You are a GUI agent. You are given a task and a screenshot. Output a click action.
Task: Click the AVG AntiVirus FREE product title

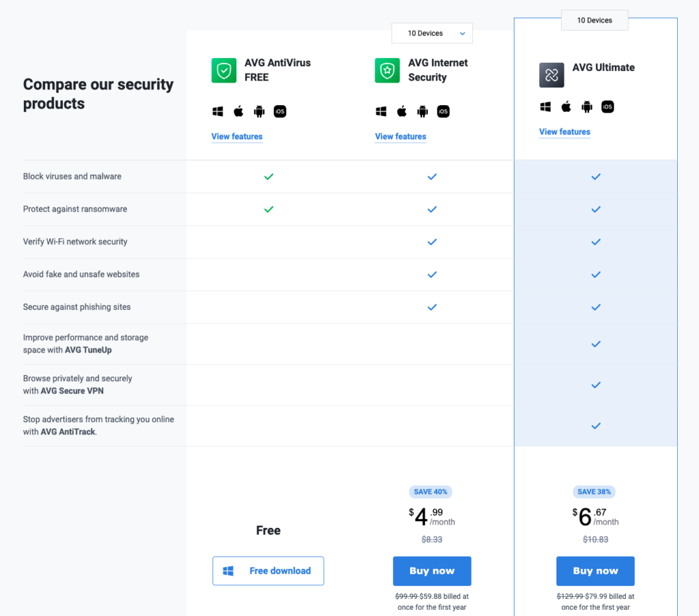(278, 70)
